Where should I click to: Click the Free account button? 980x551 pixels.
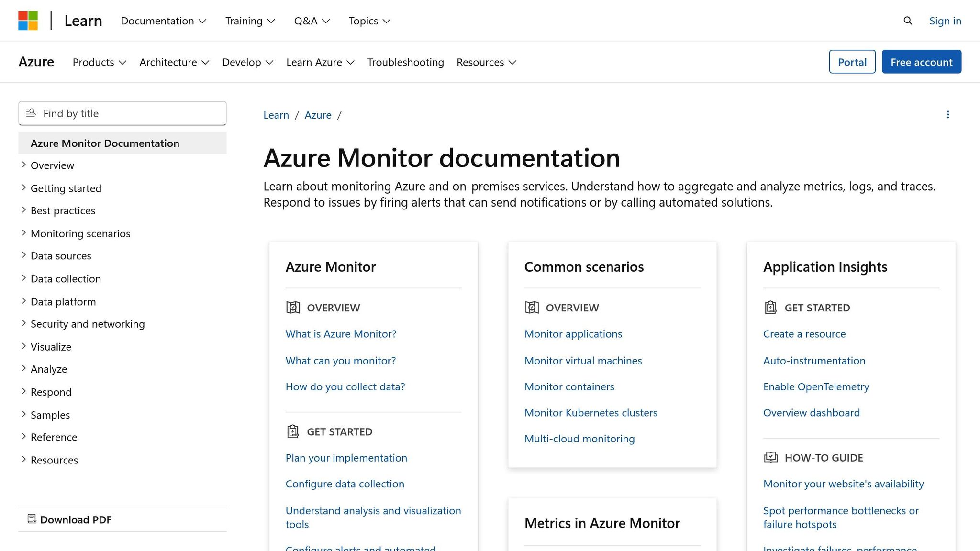point(921,62)
